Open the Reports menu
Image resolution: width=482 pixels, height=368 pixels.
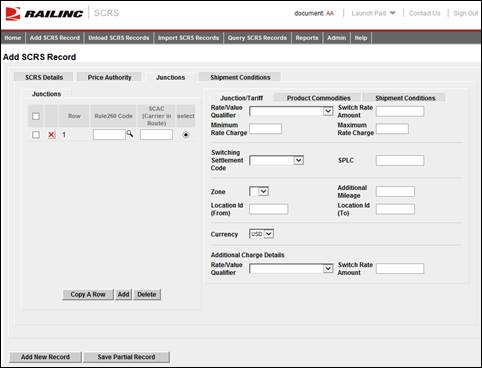(307, 38)
